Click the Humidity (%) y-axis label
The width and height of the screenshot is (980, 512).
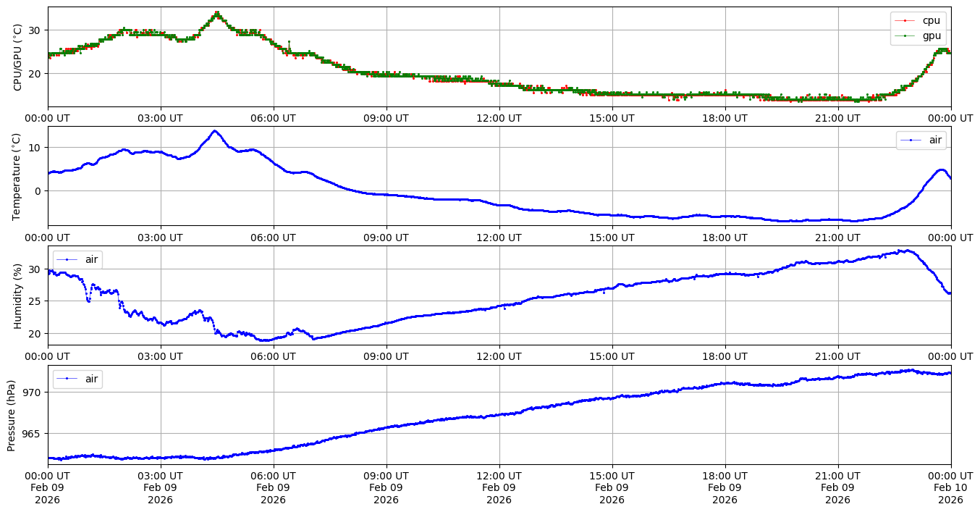coord(18,295)
